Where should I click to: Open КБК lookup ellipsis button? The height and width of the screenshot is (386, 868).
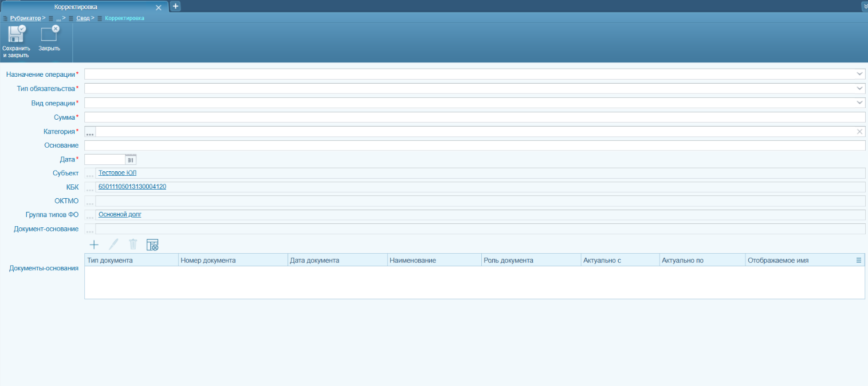pos(90,187)
